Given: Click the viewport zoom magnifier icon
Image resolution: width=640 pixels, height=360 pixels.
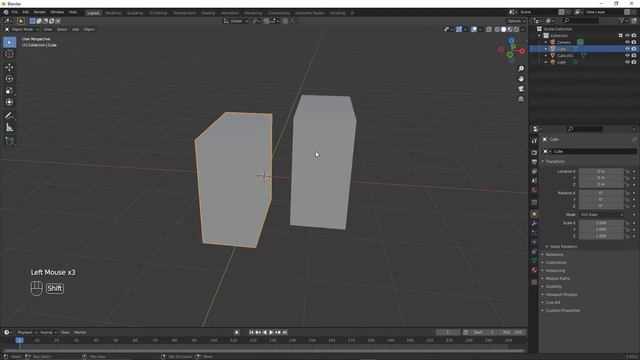Looking at the screenshot, I should click(x=521, y=69).
